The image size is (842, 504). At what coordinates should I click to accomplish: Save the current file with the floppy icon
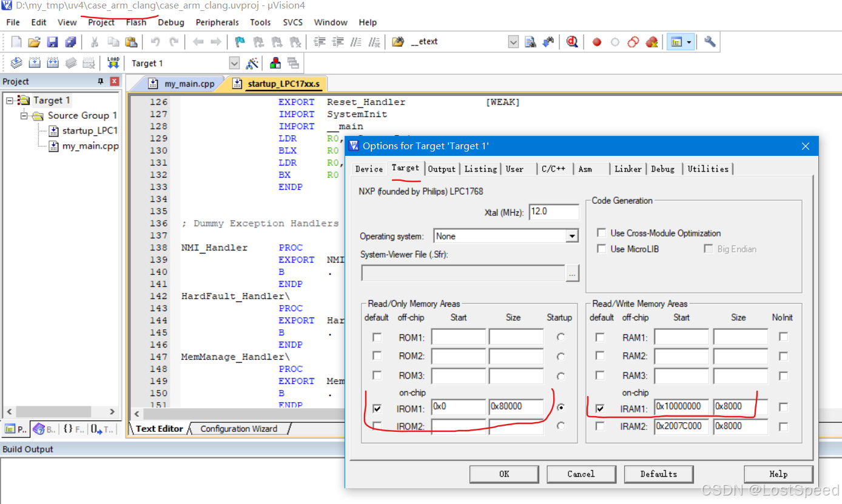pos(52,42)
